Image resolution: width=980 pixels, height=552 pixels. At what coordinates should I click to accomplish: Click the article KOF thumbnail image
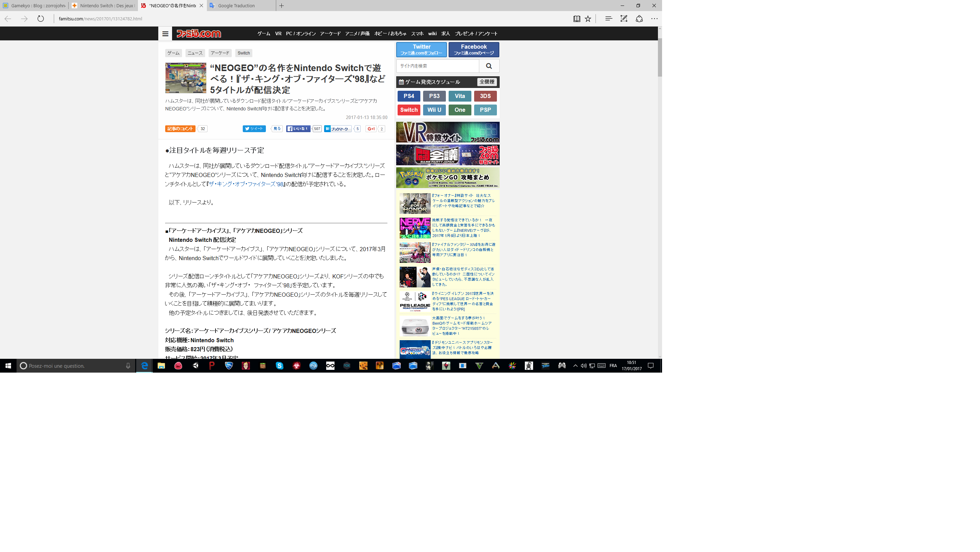coord(186,78)
